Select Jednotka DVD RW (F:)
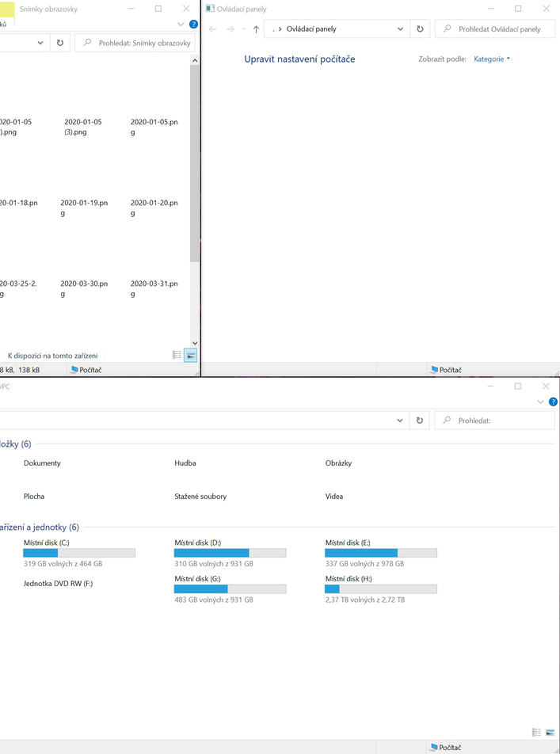This screenshot has height=754, width=560. point(58,584)
